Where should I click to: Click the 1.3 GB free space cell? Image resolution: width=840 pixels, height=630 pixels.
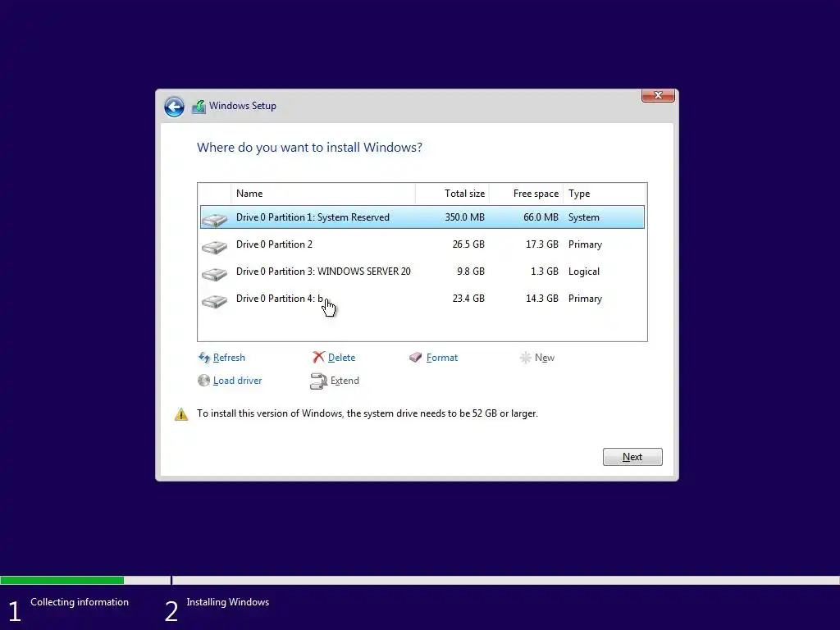coord(545,272)
